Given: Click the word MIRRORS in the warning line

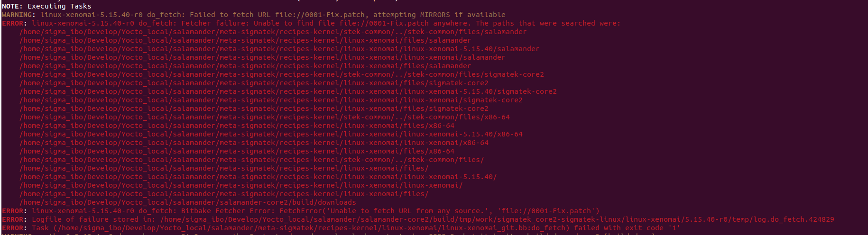Looking at the screenshot, I should point(434,15).
